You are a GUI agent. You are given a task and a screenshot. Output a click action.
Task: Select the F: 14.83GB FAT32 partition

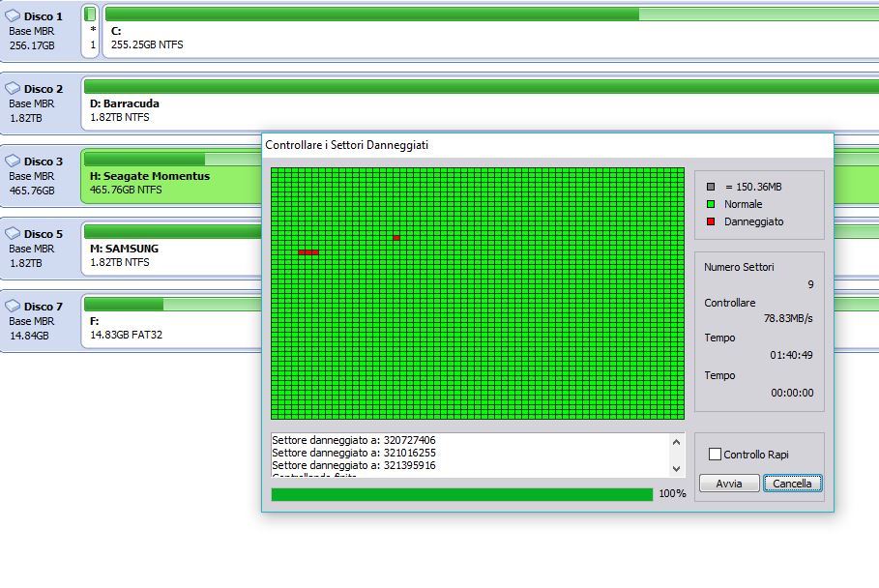(x=171, y=321)
